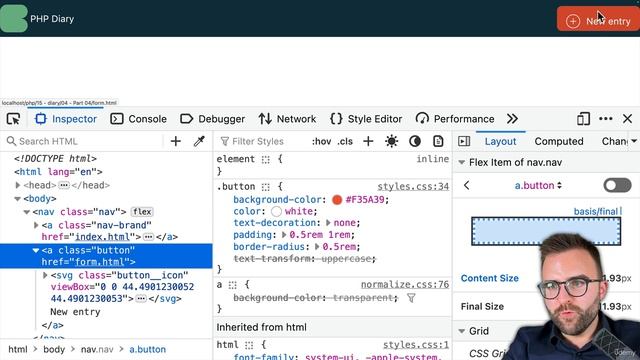Click the #F35A39 background color swatch
The height and width of the screenshot is (360, 640).
click(x=337, y=200)
